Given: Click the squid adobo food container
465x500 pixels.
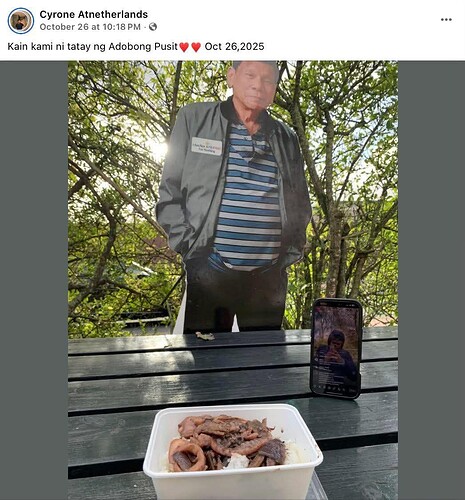Looking at the screenshot, I should [x=233, y=452].
